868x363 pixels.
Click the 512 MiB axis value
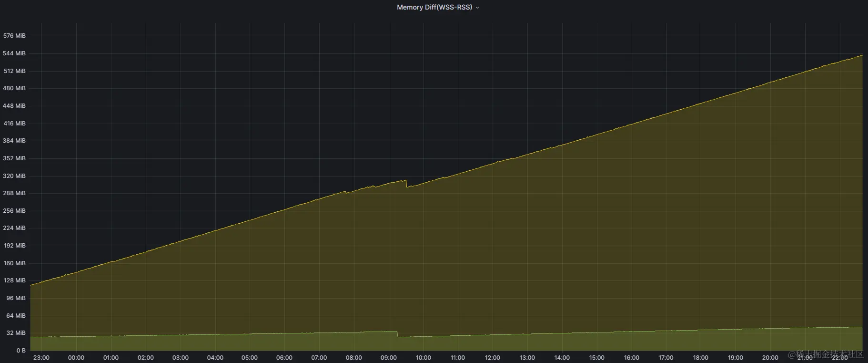[14, 71]
